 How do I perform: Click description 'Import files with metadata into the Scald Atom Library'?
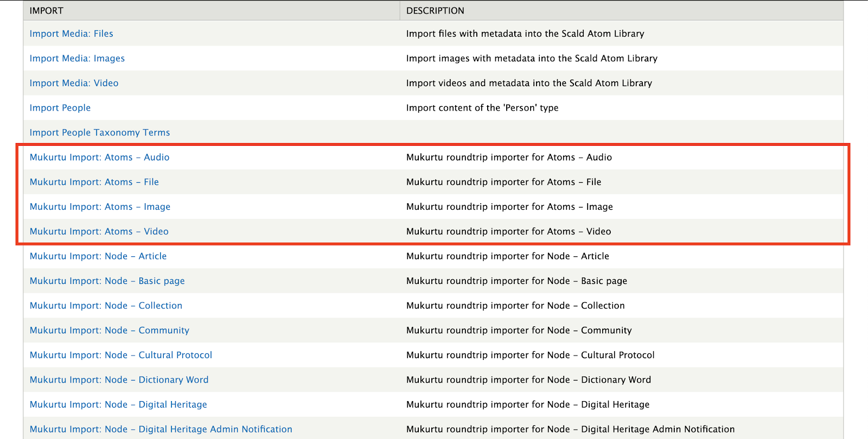click(x=525, y=34)
